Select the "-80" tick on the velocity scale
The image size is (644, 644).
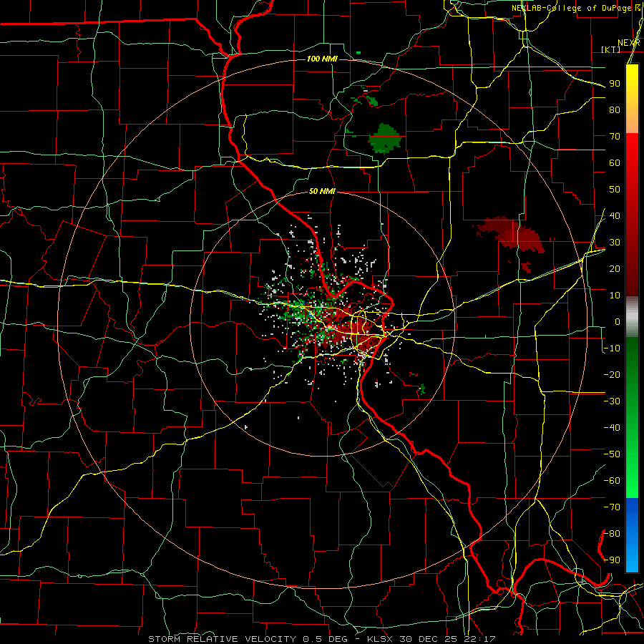[612, 534]
